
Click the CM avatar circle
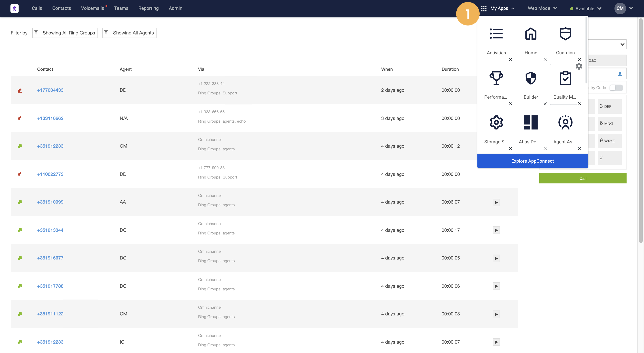[x=620, y=8]
